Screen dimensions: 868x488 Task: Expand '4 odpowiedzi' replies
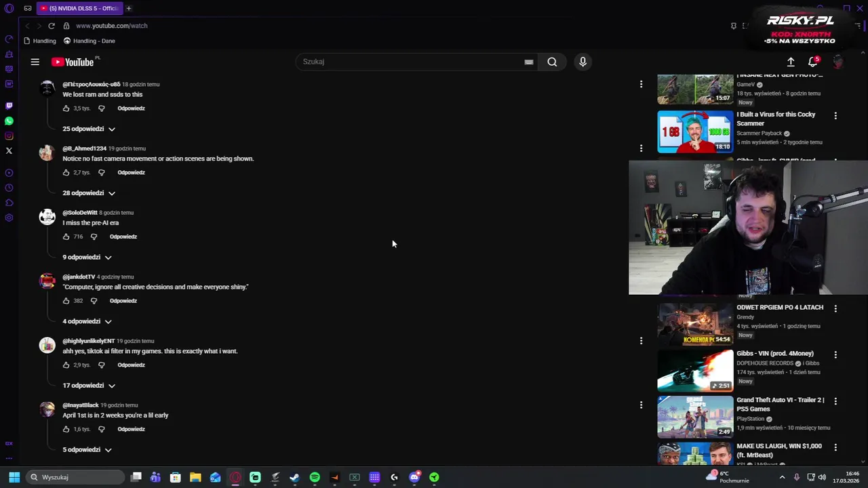[x=87, y=321]
